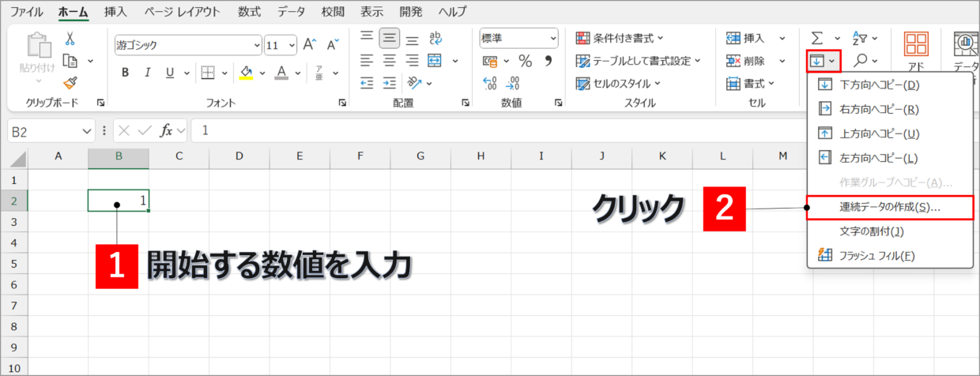Decrease font size with small A icon
This screenshot has height=376, width=980.
click(333, 44)
